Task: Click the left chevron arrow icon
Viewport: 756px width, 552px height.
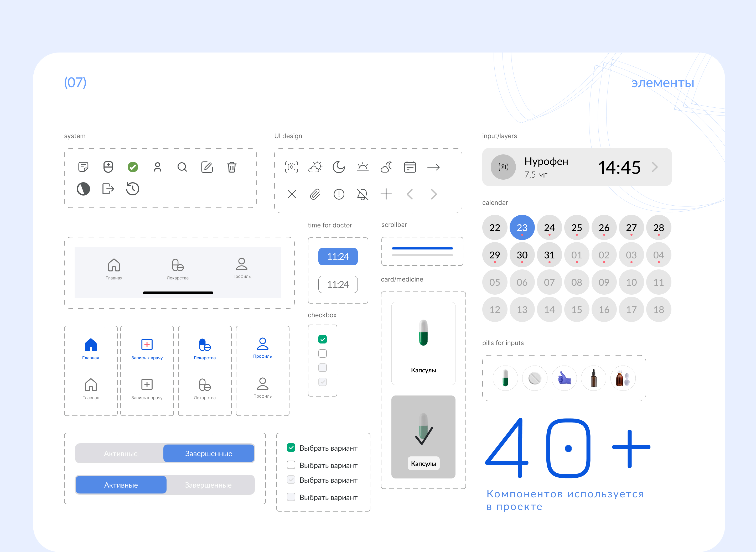Action: click(410, 194)
